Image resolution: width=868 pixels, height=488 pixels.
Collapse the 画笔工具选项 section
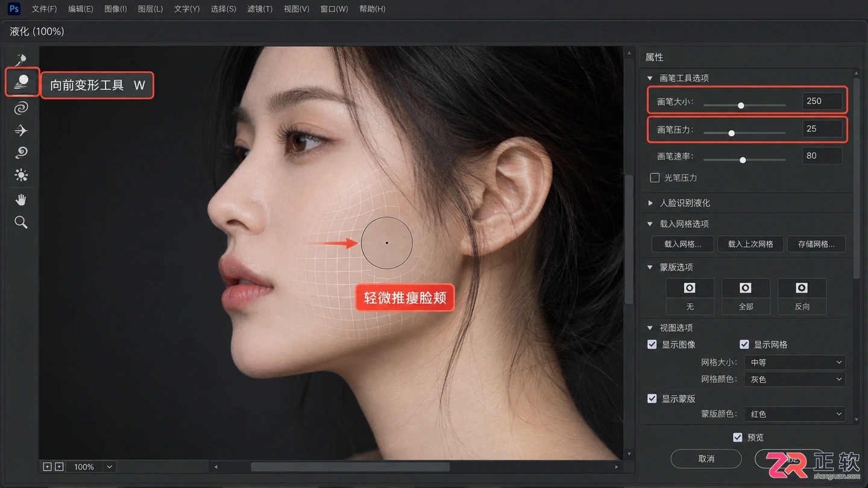coord(650,78)
